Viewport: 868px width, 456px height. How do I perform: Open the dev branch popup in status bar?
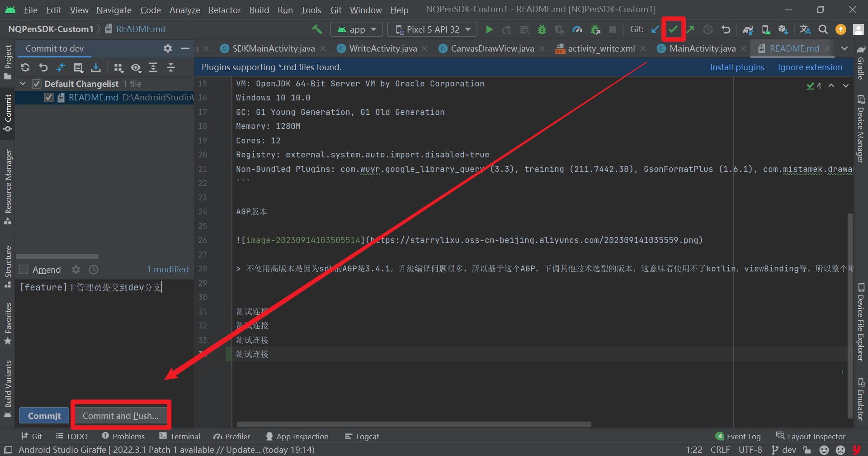[784, 450]
